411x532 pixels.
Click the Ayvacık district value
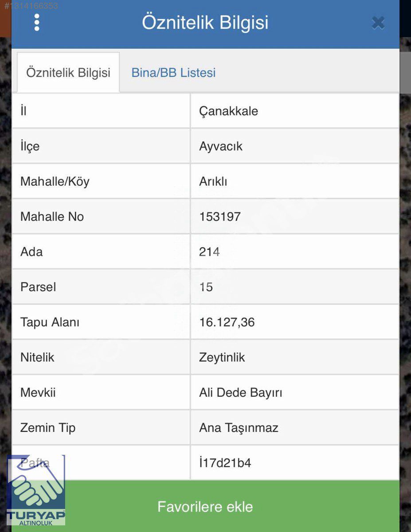[221, 147]
